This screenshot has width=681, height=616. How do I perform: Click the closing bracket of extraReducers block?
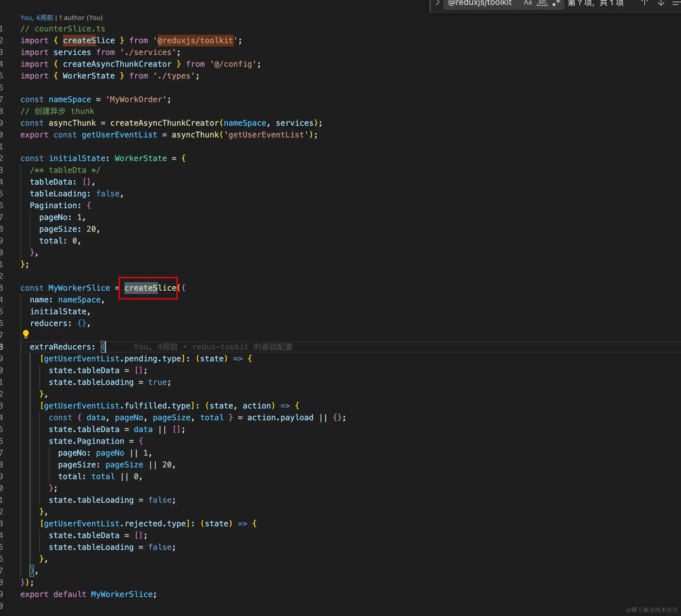tap(32, 571)
